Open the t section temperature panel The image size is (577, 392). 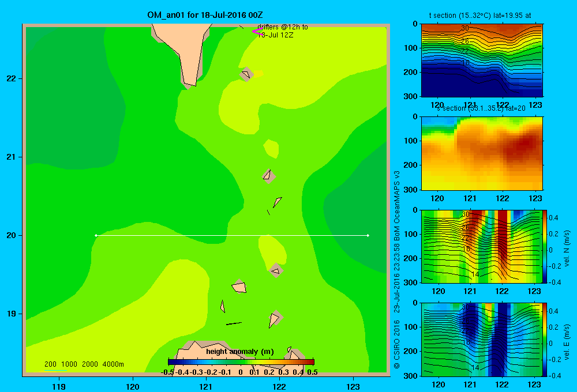pyautogui.click(x=482, y=61)
